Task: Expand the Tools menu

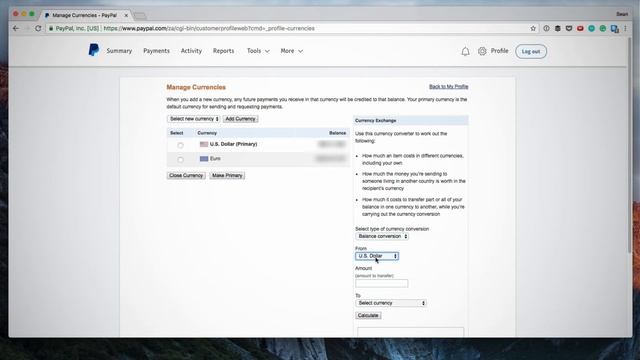Action: [258, 51]
